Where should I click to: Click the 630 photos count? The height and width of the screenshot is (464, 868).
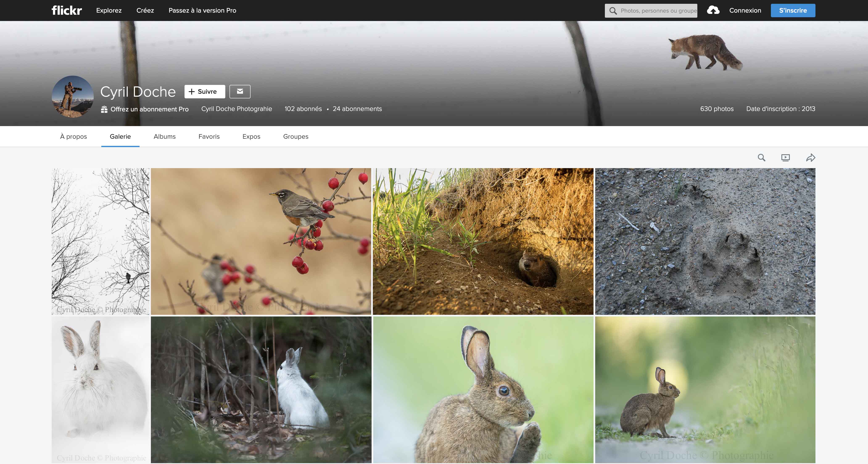(717, 109)
